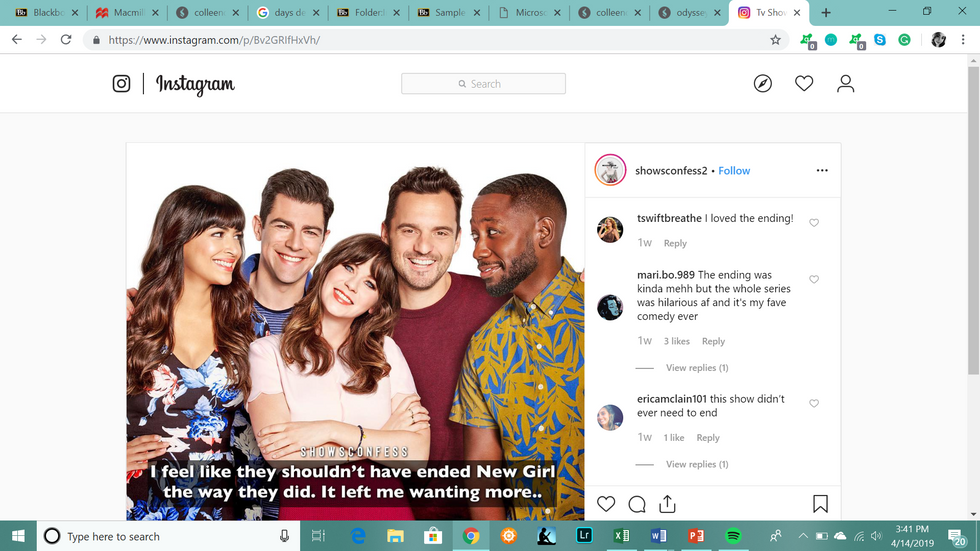The height and width of the screenshot is (551, 980).
Task: Open showsconfess2 username link
Action: (x=671, y=171)
